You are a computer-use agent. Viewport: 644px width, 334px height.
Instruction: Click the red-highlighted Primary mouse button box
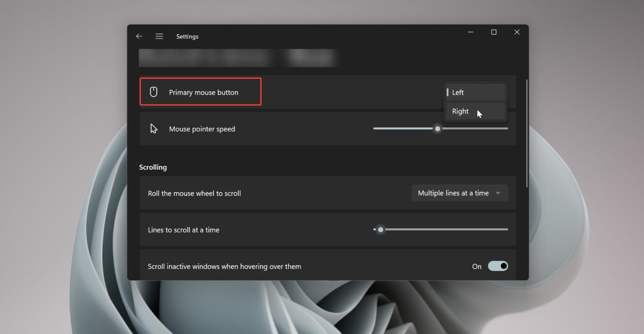pos(200,91)
